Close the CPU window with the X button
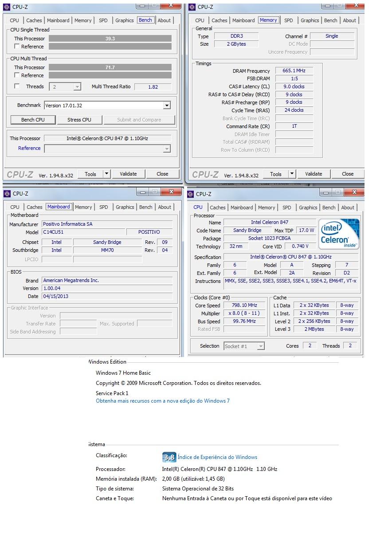 click(x=354, y=192)
